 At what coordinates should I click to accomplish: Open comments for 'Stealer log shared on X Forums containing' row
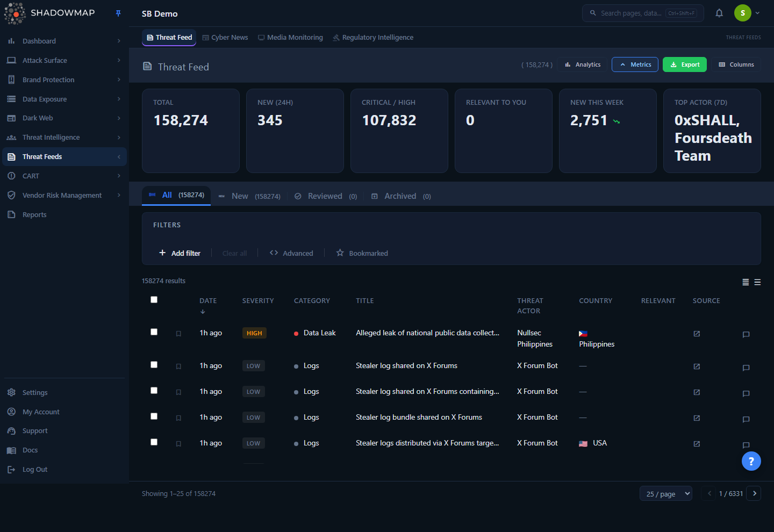point(746,393)
